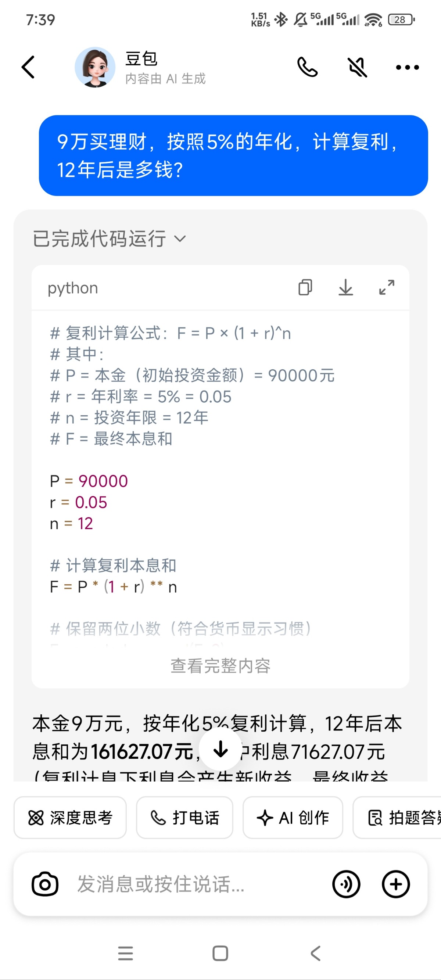The width and height of the screenshot is (441, 980).
Task: Expand the 已完成代码运行 section
Action: pyautogui.click(x=110, y=239)
